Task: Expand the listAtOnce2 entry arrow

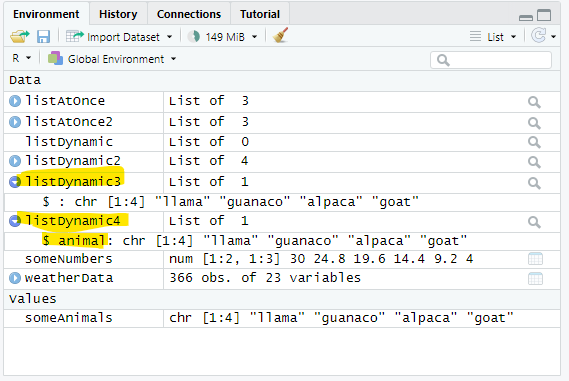Action: point(15,122)
